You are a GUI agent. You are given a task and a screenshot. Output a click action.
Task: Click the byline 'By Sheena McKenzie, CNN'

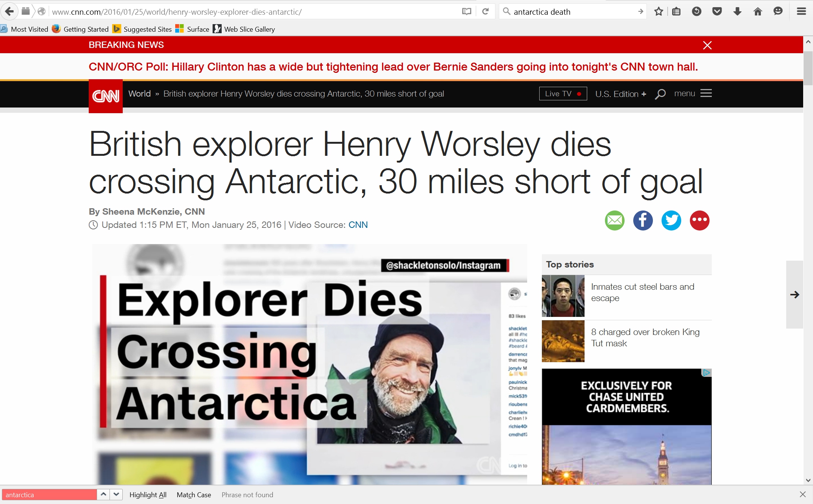(x=147, y=212)
